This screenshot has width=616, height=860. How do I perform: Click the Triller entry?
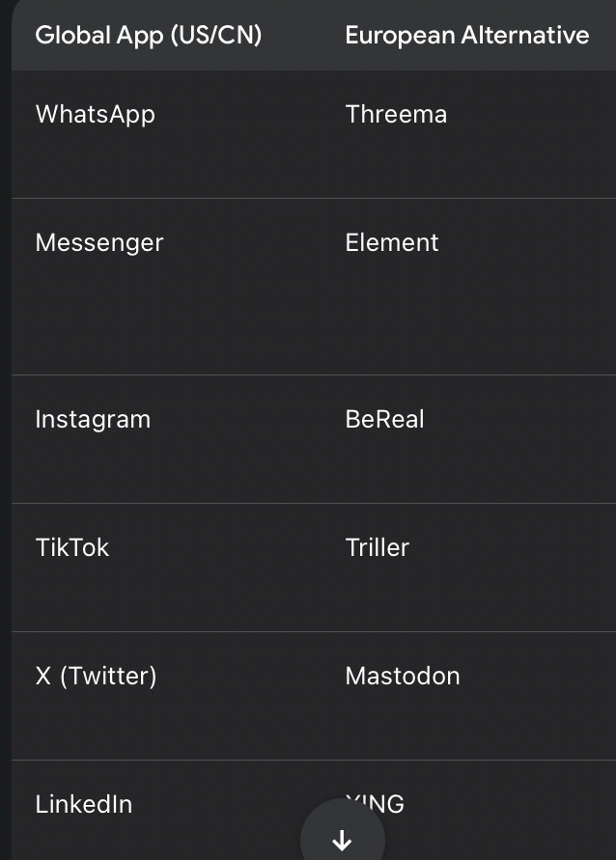(378, 547)
